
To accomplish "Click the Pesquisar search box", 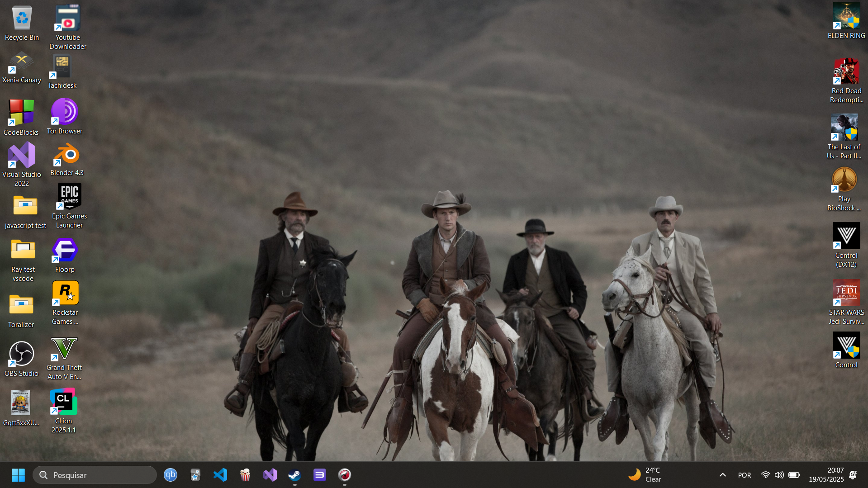I will pyautogui.click(x=95, y=475).
